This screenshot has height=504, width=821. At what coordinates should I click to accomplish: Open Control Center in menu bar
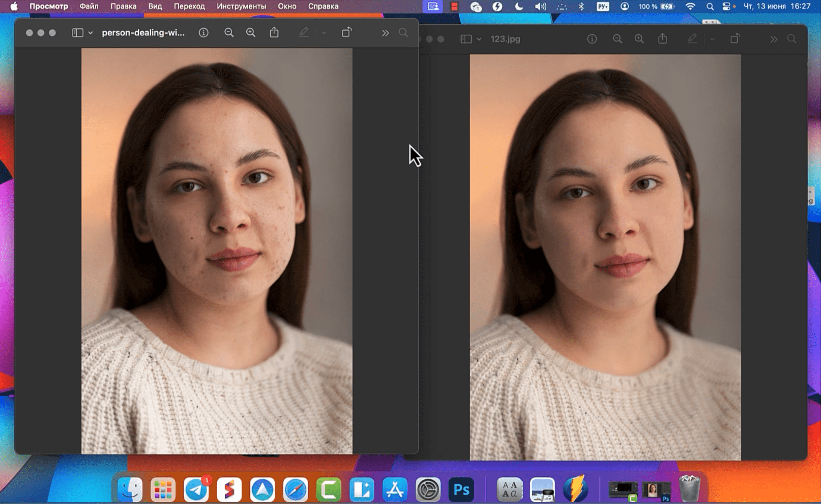tap(726, 6)
